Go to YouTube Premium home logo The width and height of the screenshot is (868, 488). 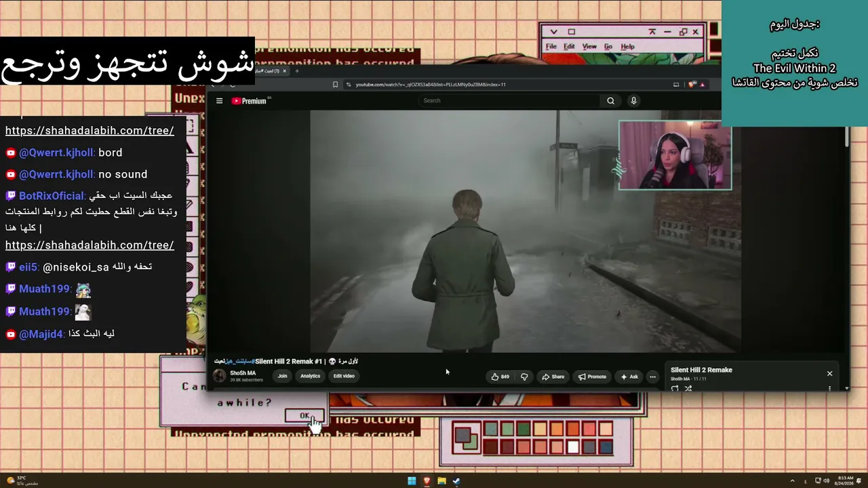[249, 101]
